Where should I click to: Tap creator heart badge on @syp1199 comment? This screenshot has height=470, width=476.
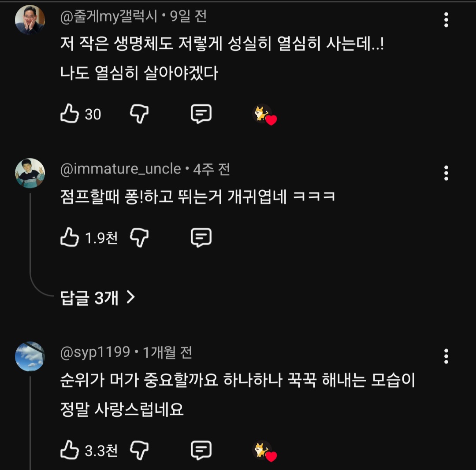pyautogui.click(x=264, y=451)
